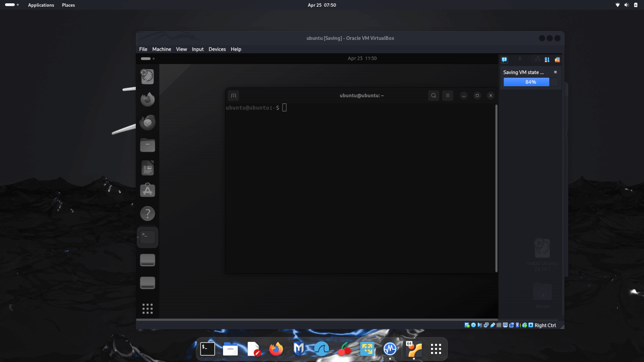
Task: Open a new terminal tab
Action: 234,95
